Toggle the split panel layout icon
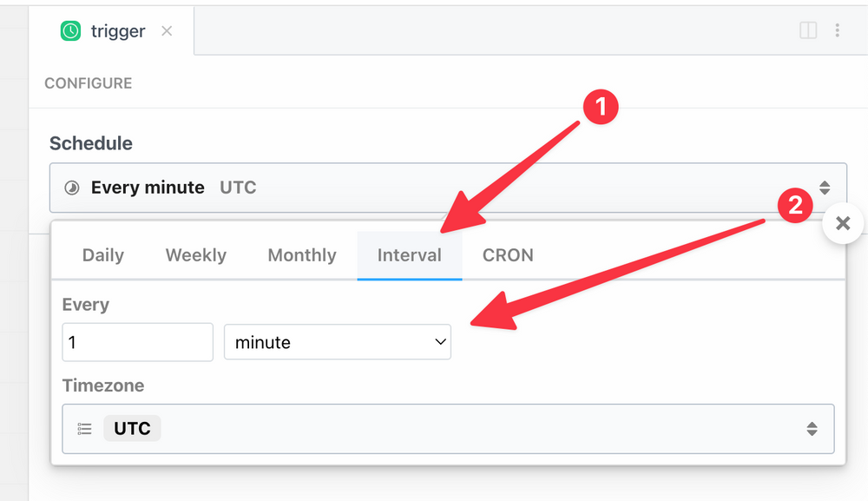 [808, 30]
